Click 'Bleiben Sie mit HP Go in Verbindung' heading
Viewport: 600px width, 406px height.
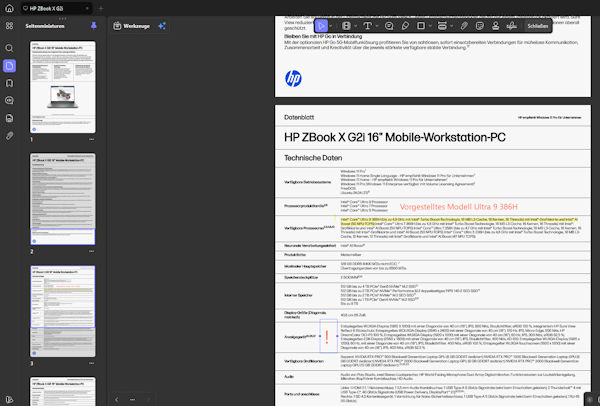tap(323, 36)
